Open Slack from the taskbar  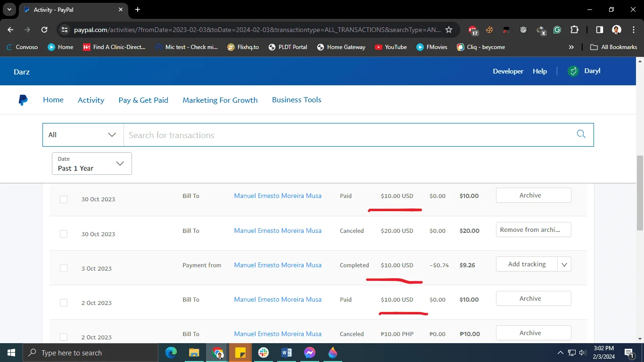[x=263, y=353]
